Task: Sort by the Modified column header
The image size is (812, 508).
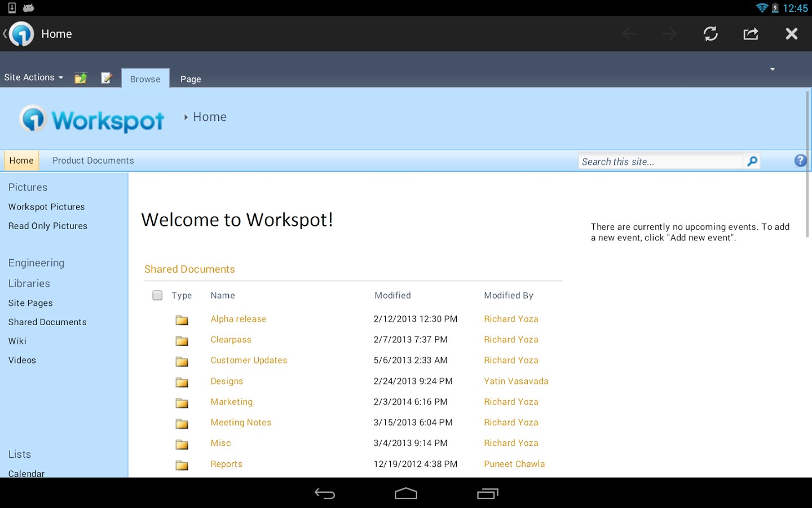Action: 392,295
